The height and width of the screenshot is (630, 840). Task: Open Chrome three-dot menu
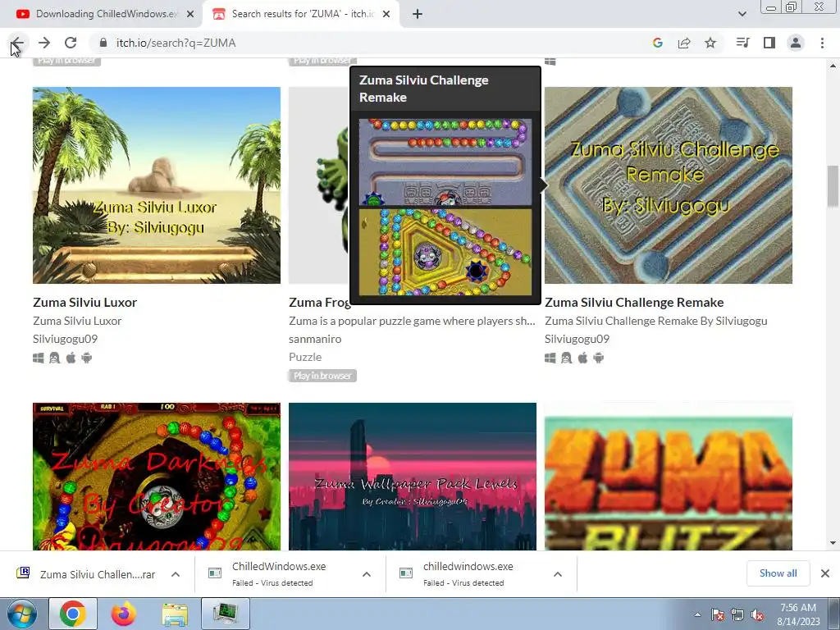click(822, 43)
